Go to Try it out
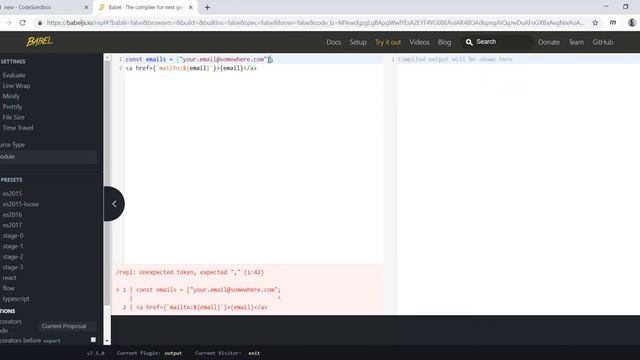 (x=388, y=42)
